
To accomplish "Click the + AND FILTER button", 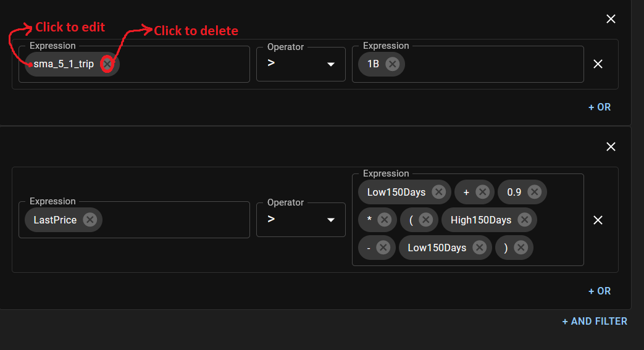I will coord(595,321).
